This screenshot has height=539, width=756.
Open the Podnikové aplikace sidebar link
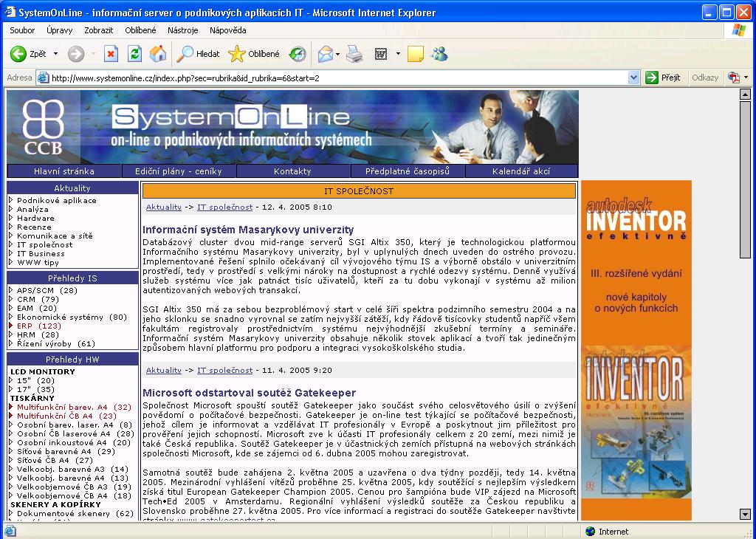click(56, 201)
